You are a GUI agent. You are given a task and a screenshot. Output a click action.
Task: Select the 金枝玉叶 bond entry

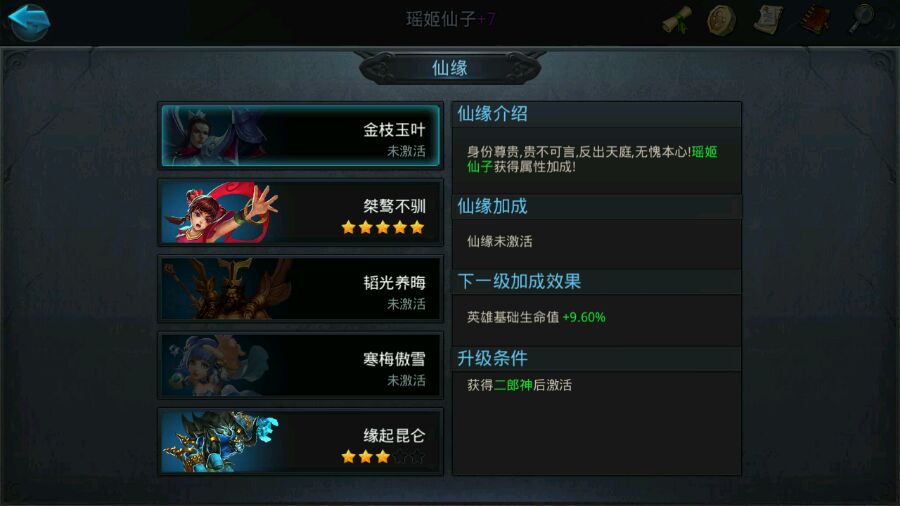[300, 136]
